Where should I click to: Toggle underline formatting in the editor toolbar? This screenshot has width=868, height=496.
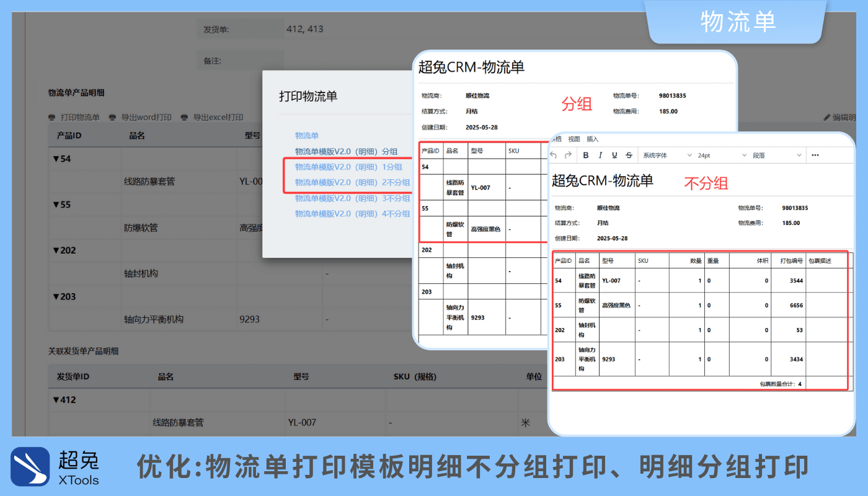[614, 155]
